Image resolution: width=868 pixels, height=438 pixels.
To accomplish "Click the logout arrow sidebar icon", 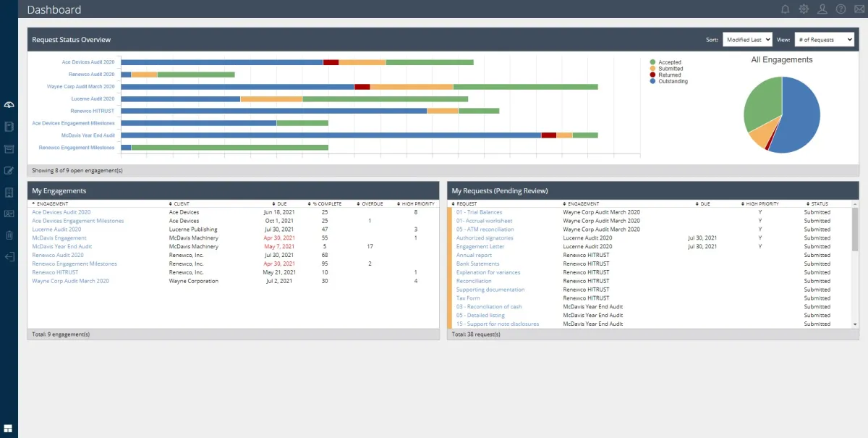I will tap(9, 256).
